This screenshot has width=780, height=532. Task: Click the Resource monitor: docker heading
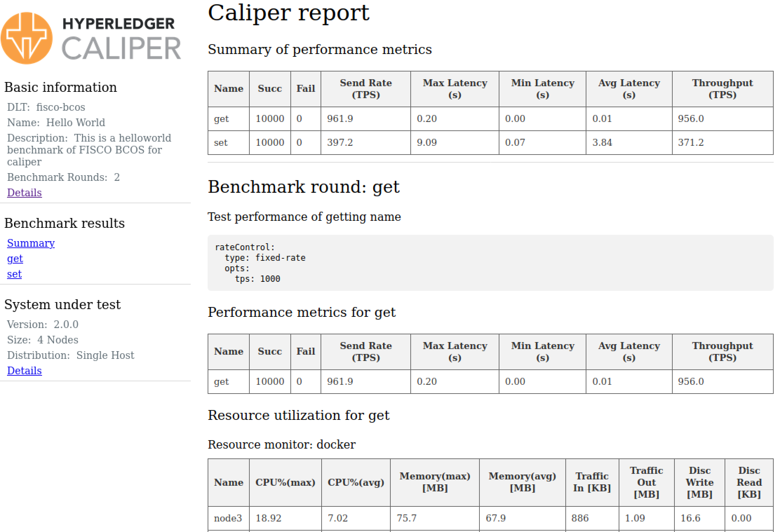click(x=281, y=444)
